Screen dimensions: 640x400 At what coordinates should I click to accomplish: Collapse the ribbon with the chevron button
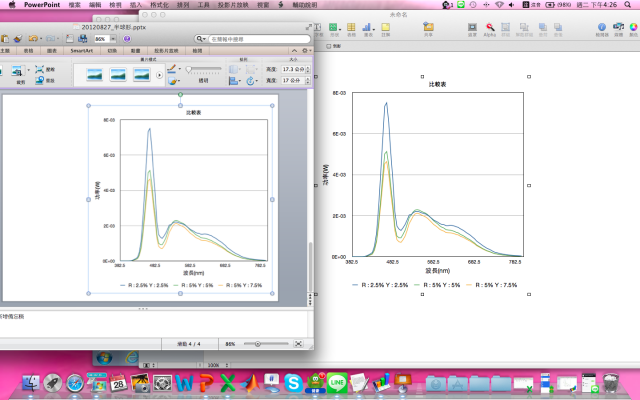(294, 51)
